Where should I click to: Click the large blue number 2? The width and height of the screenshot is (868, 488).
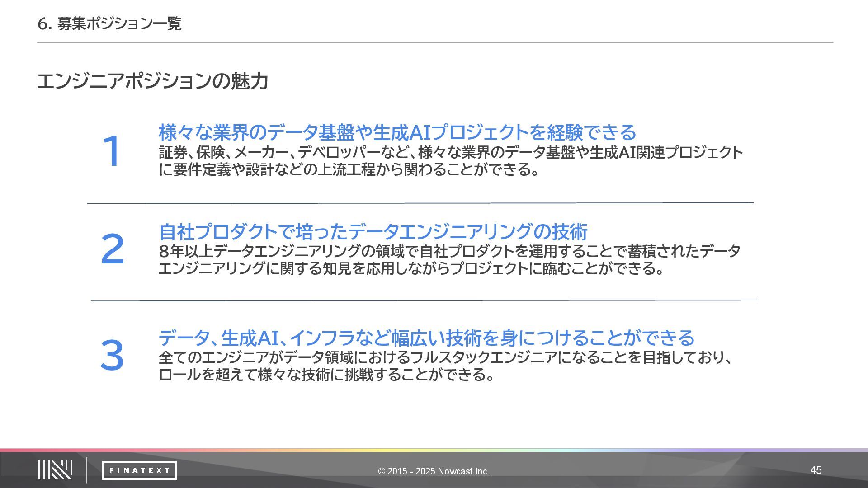(112, 249)
